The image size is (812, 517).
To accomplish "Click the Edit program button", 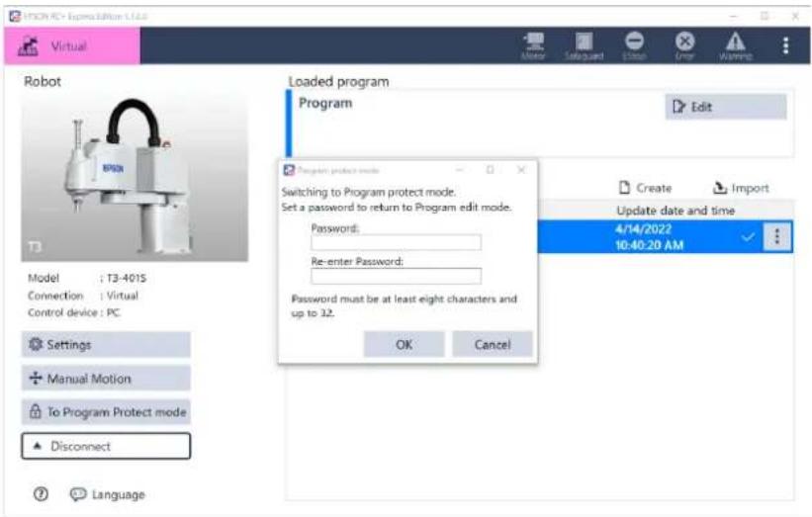I will click(726, 107).
